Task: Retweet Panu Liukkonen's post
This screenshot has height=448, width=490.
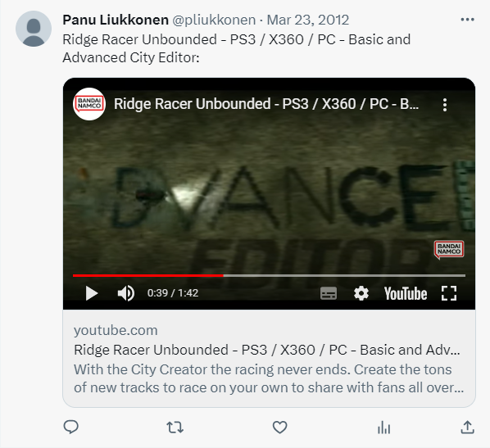Action: coord(175,427)
